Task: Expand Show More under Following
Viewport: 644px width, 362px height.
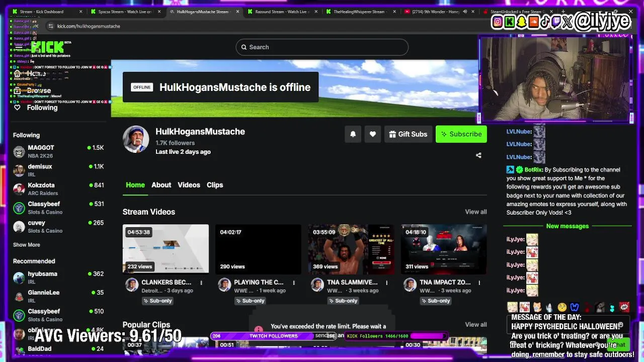Action: [27, 245]
